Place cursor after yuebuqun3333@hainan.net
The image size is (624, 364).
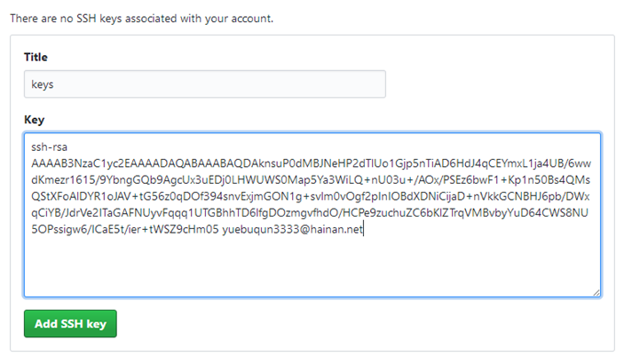click(363, 229)
